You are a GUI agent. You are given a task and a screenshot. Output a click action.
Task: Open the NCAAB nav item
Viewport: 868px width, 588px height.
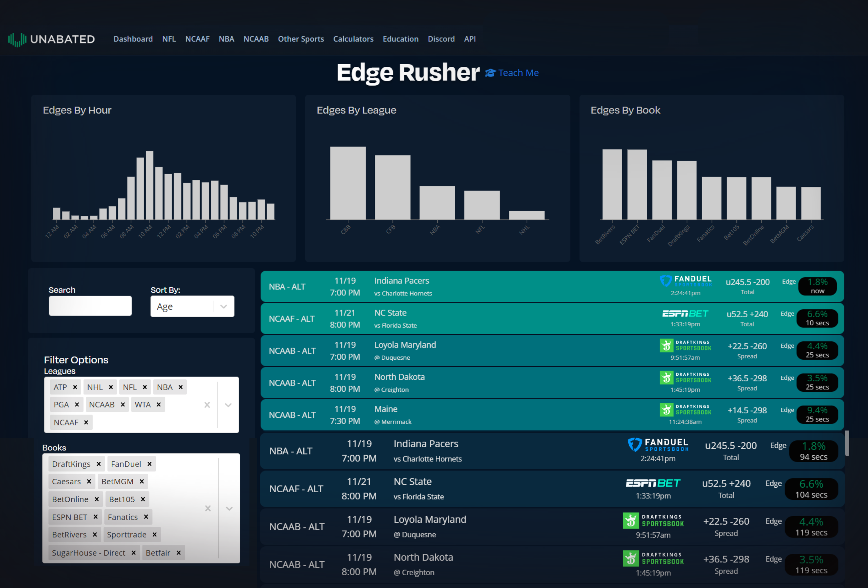pyautogui.click(x=256, y=39)
